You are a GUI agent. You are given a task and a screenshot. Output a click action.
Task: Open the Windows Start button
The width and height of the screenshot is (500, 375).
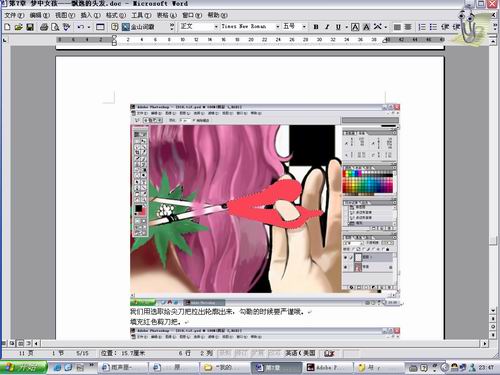(23, 367)
